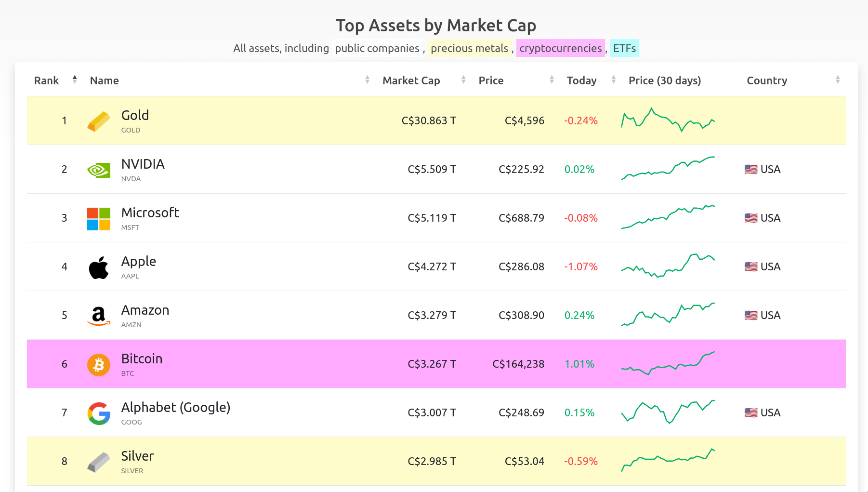868x492 pixels.
Task: Click Amazon 30-day price chart
Action: 668,315
